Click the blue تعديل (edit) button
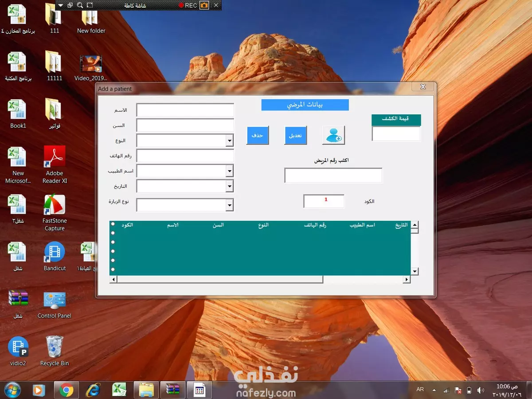The height and width of the screenshot is (399, 532). [296, 135]
